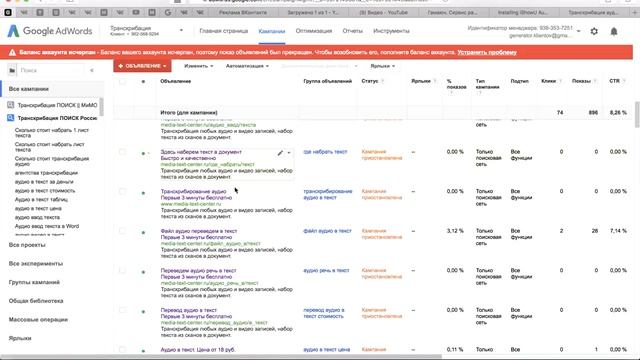Click the help icon next to Показы column
640x360 pixels.
596,81
